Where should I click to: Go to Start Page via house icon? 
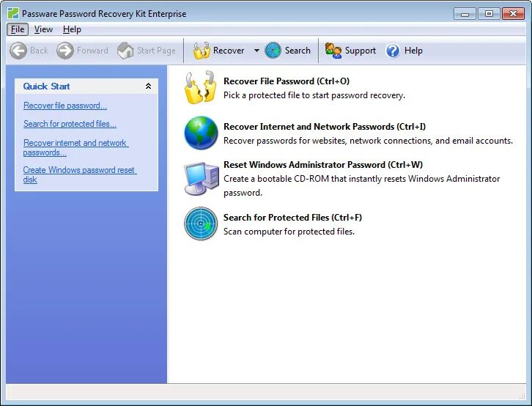click(125, 51)
